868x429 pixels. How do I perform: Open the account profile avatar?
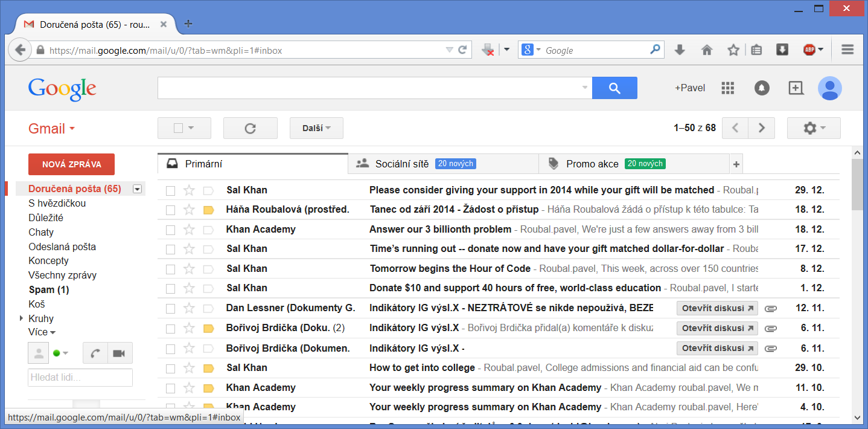(830, 88)
